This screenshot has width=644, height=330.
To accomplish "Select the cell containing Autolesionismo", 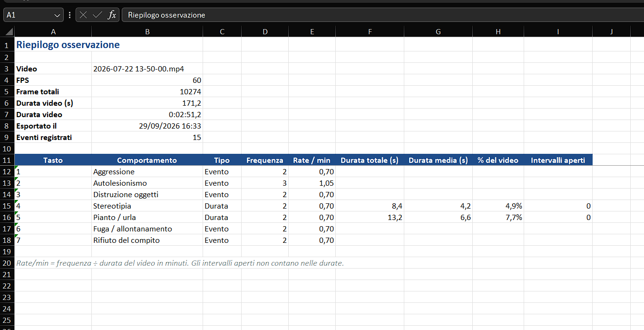I will pos(147,183).
